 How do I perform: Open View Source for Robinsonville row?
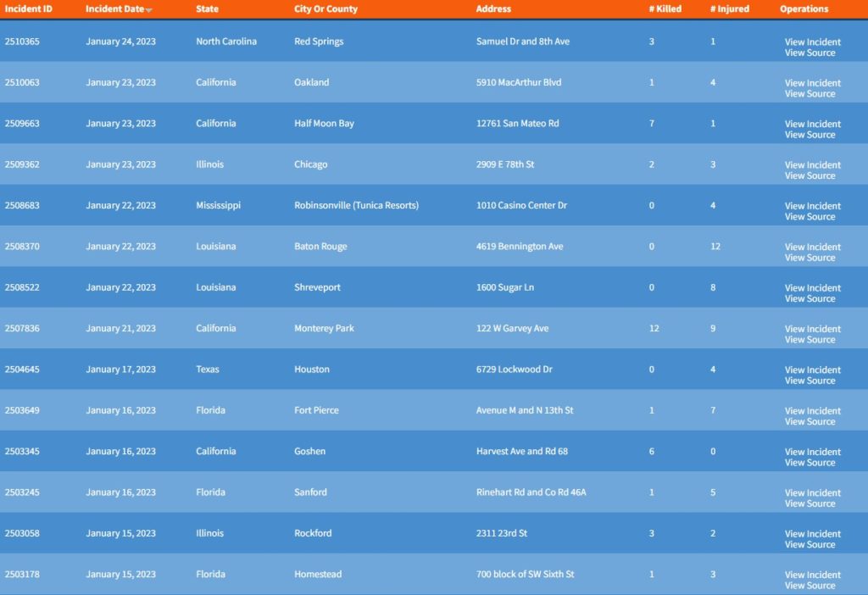pyautogui.click(x=810, y=217)
